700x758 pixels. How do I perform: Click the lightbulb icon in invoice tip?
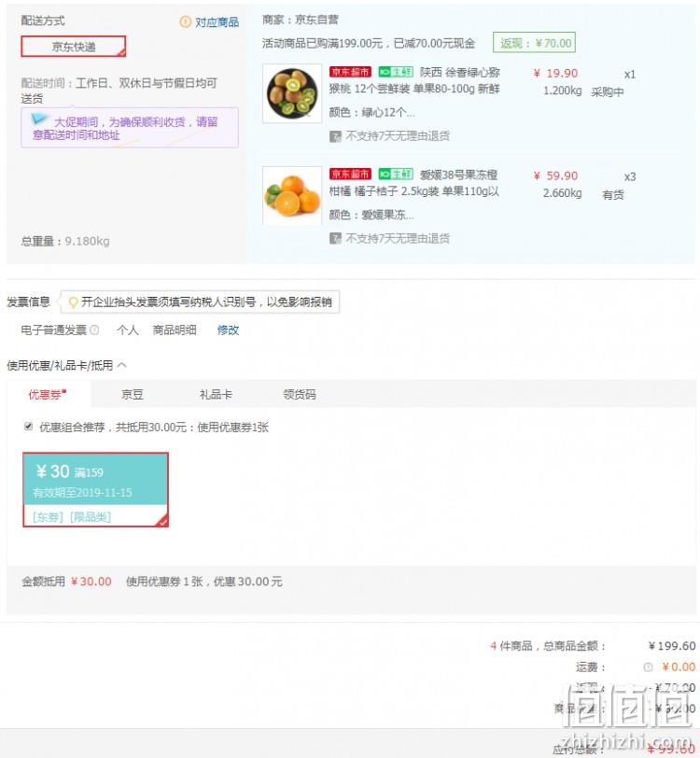[x=73, y=302]
